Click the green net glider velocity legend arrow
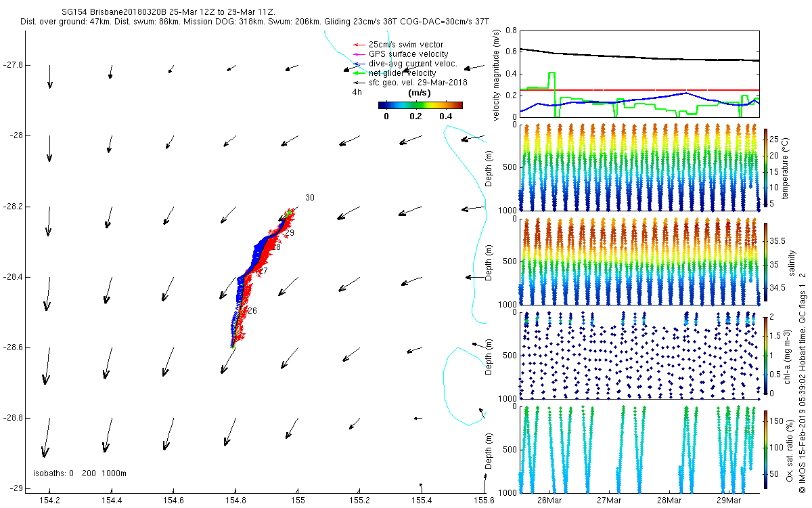The width and height of the screenshot is (812, 508). click(359, 73)
